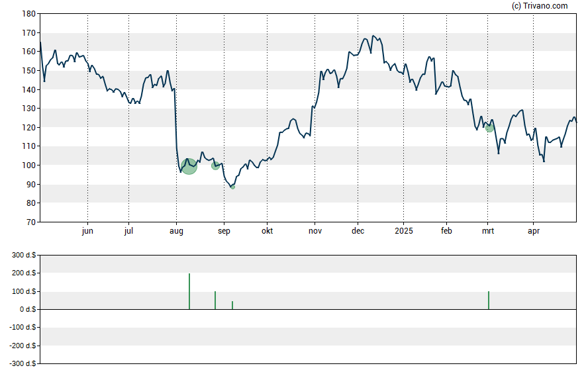The image size is (588, 374).
Task: Click the (c) Trivano.com label
Action: (540, 5)
